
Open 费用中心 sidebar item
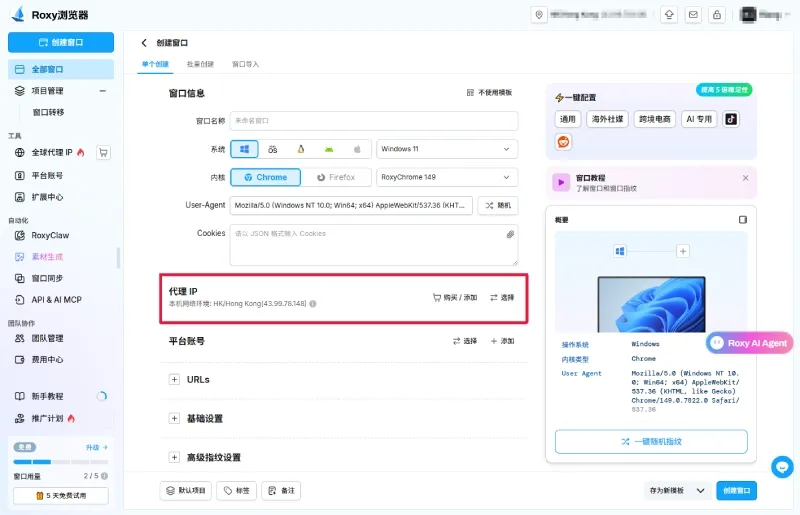(47, 359)
